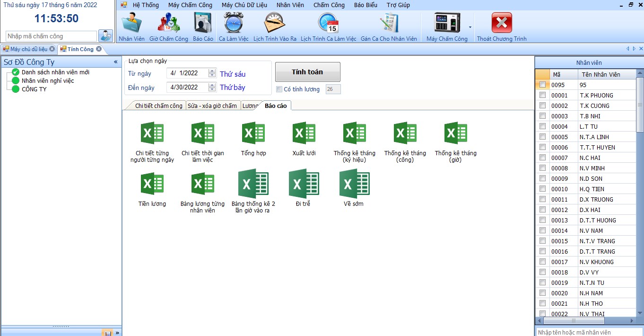This screenshot has width=644, height=336.
Task: Open Gán Ca Cho Nhân Viên icon
Action: point(389,23)
